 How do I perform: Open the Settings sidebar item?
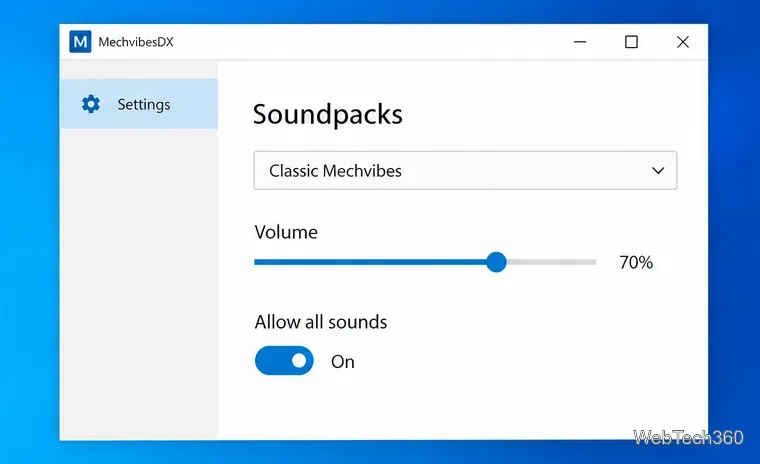coord(139,104)
